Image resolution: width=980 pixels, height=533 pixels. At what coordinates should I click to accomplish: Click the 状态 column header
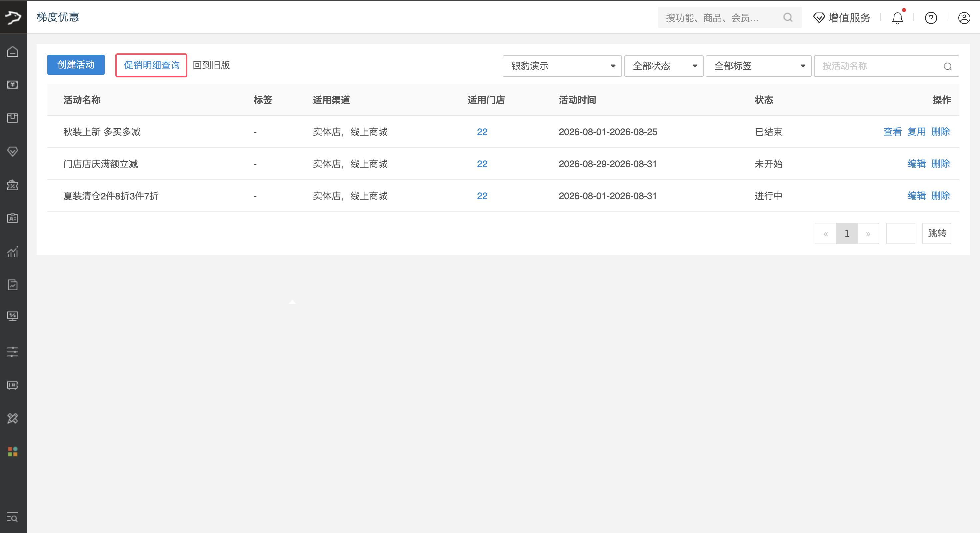(x=764, y=100)
